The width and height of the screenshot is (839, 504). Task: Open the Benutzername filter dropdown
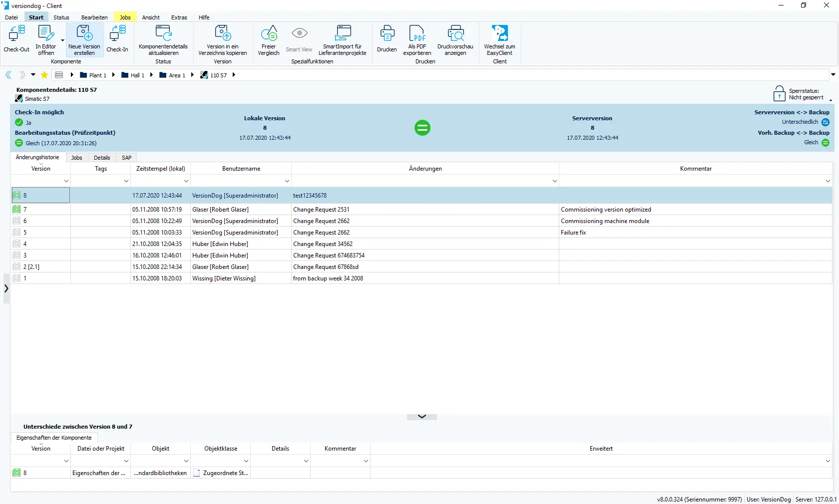click(287, 181)
